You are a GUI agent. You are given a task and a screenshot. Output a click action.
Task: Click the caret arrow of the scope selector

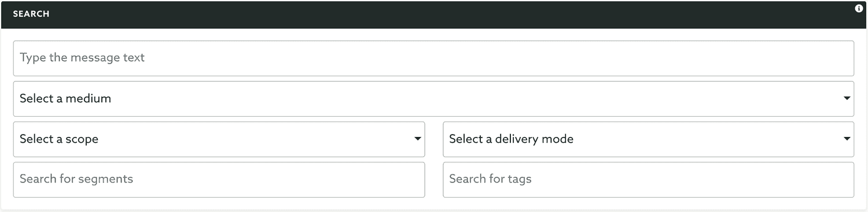418,139
